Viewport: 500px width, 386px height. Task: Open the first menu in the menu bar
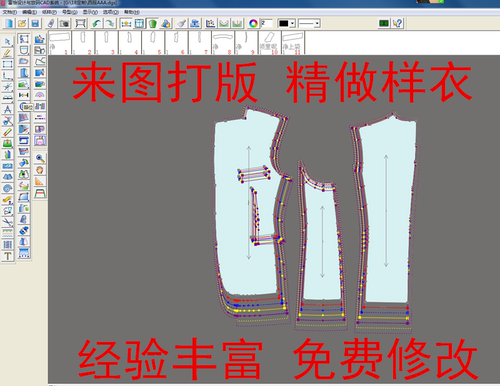click(10, 12)
